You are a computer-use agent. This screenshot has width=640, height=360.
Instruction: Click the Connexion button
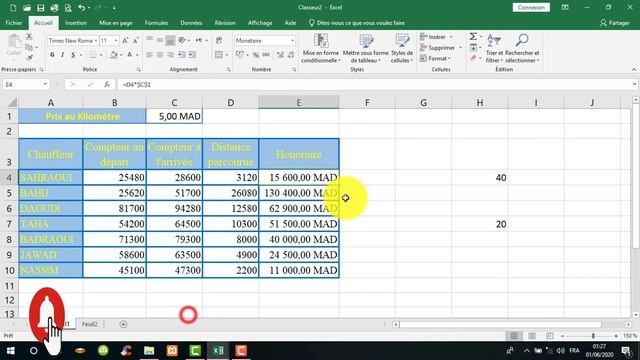click(531, 7)
